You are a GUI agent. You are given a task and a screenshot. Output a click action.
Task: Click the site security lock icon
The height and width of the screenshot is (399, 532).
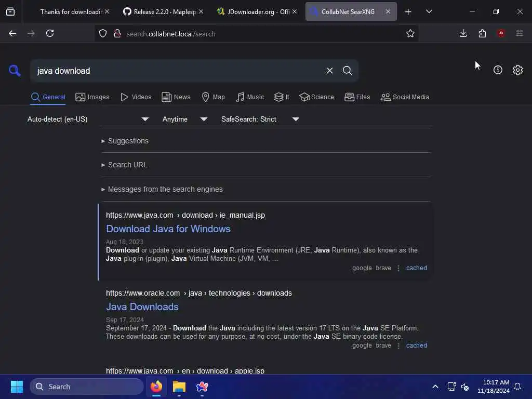tap(117, 33)
